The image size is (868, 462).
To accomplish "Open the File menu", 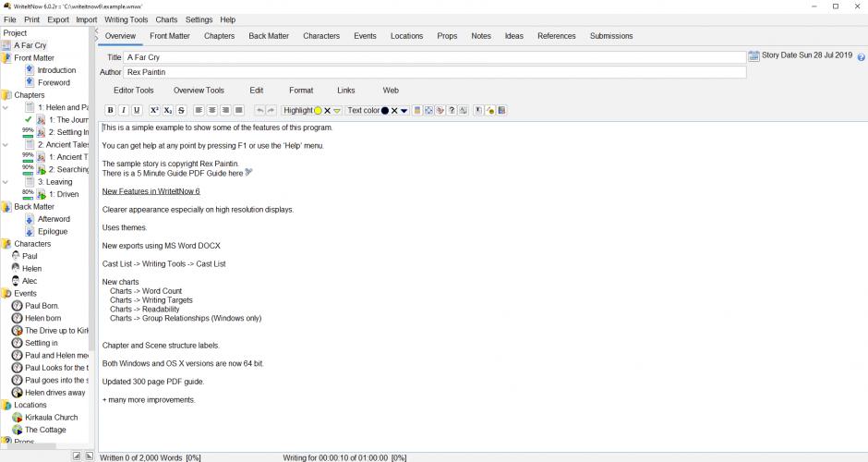I will 10,19.
